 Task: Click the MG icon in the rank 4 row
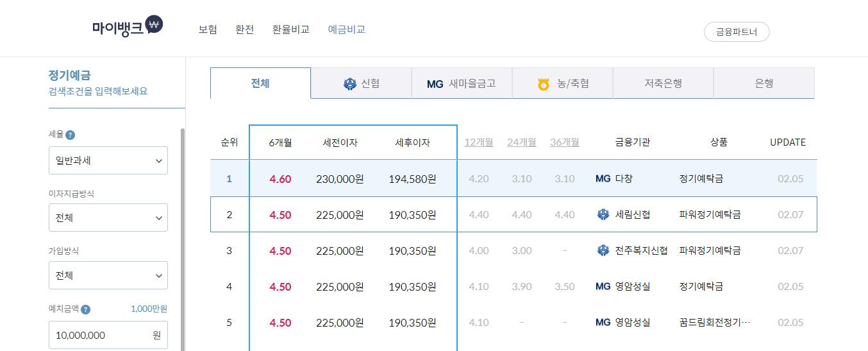[x=603, y=286]
